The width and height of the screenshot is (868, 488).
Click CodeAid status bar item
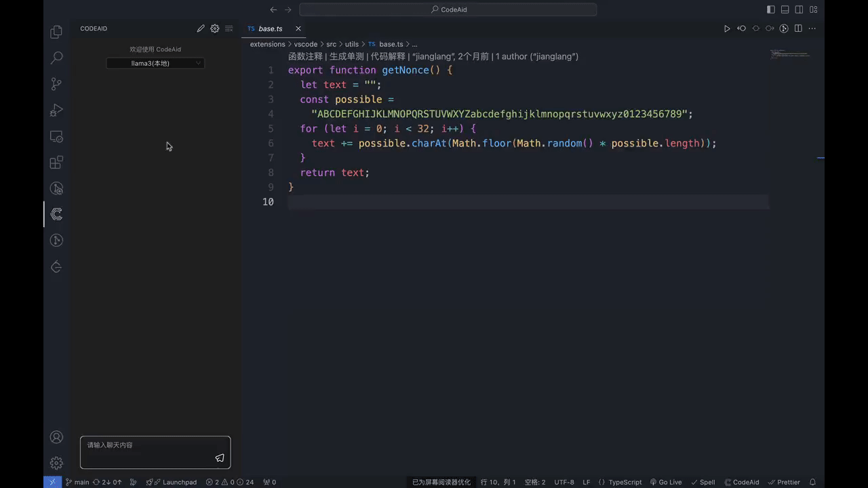pos(741,482)
